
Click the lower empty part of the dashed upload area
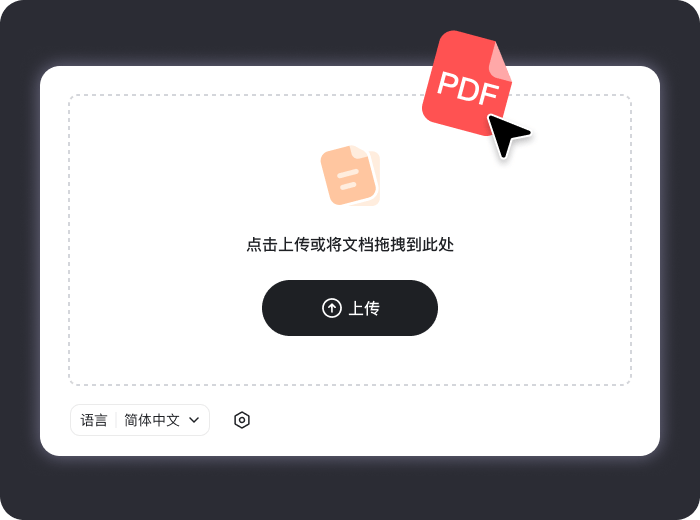click(350, 361)
